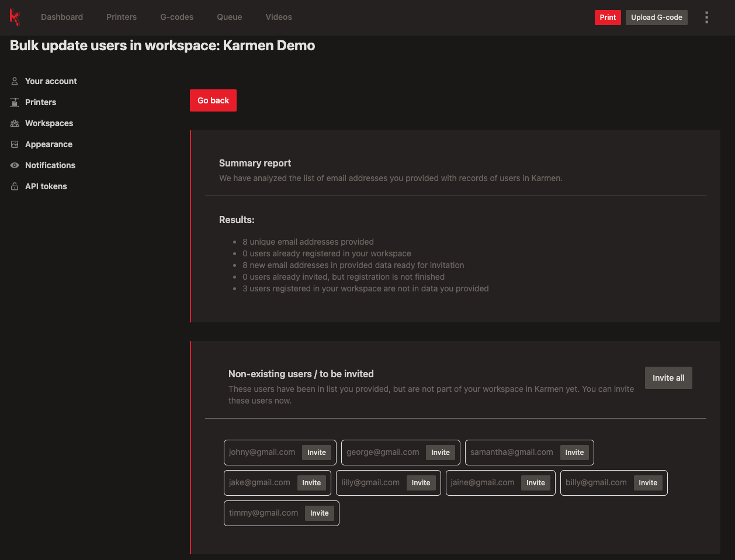735x560 pixels.
Task: Click the Upload G-code button
Action: [x=657, y=17]
